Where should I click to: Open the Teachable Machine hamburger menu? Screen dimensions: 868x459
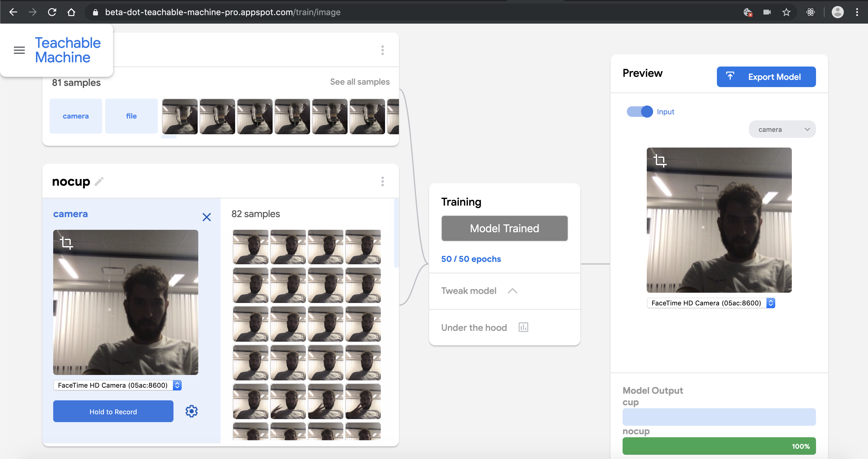[x=19, y=50]
